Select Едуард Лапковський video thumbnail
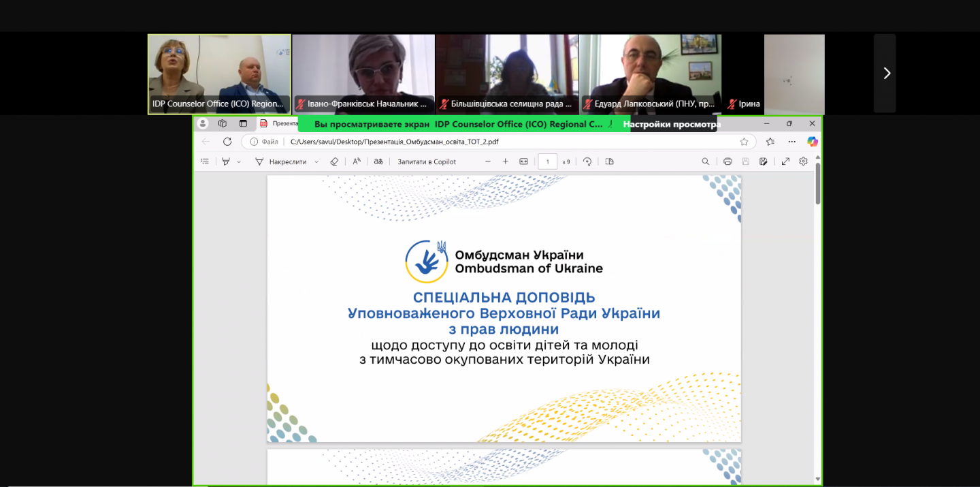980x487 pixels. pos(651,74)
